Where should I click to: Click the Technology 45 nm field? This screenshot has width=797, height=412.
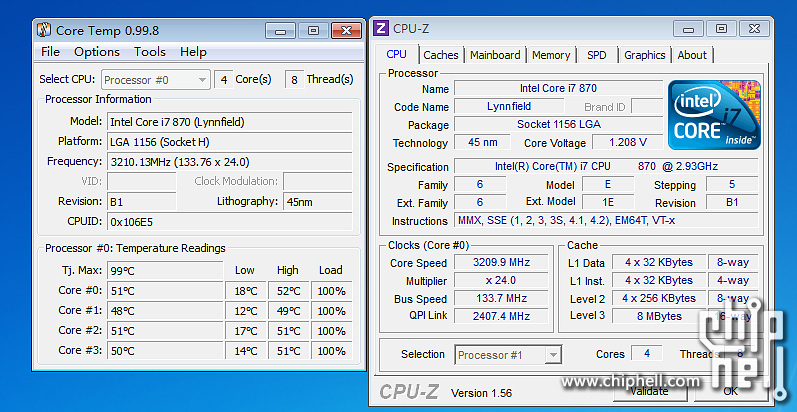click(x=482, y=142)
